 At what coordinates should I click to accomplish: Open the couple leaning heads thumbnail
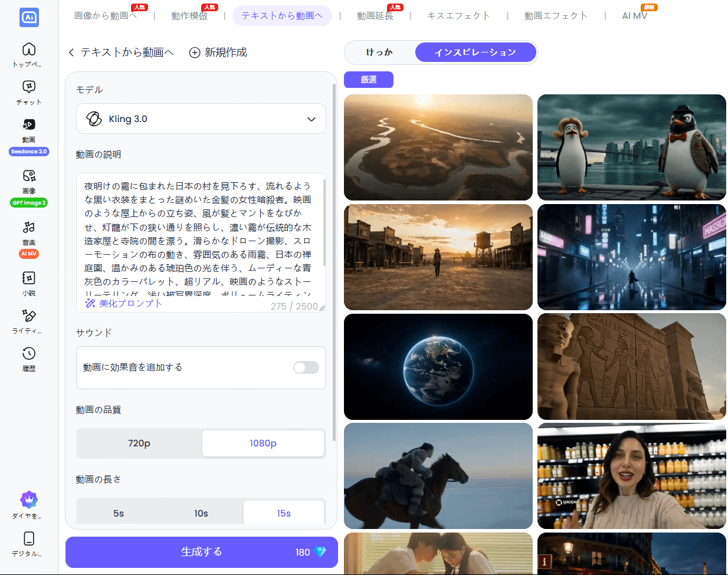(x=438, y=554)
